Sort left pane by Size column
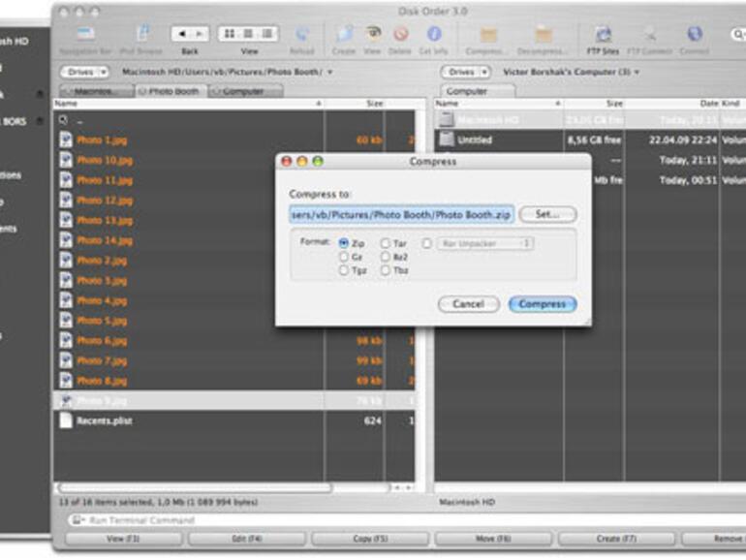 tap(355, 104)
